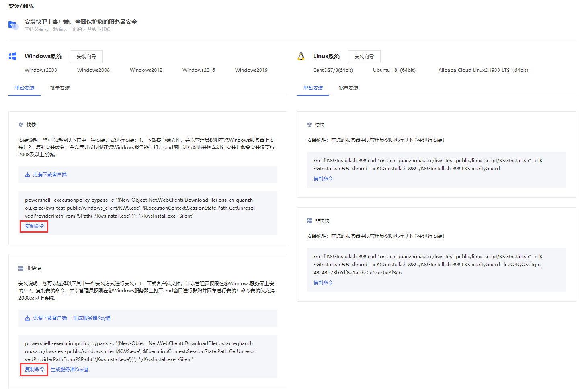
Task: Click server icon beside Windows 非快快 heading
Action: [x=21, y=268]
